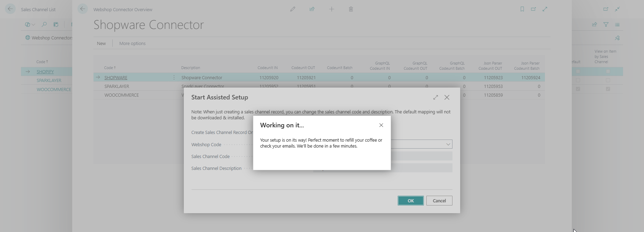This screenshot has height=232, width=644.
Task: Click the Webshop Code field label
Action: (x=206, y=144)
